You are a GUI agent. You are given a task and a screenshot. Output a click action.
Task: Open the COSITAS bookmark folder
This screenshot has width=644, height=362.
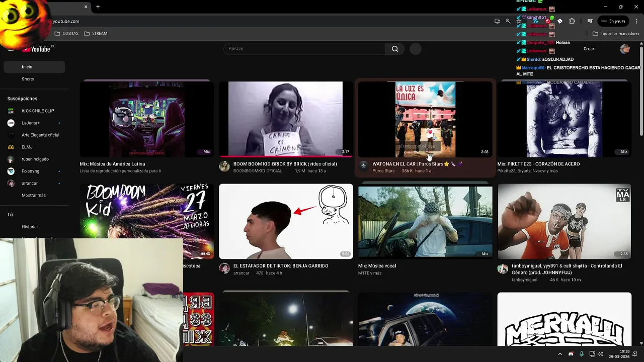[66, 33]
